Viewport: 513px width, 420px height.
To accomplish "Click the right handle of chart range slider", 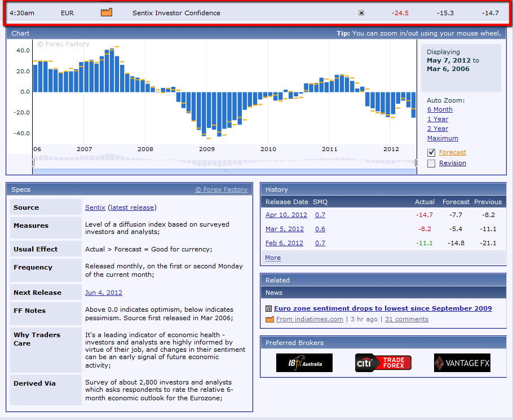I will pyautogui.click(x=416, y=162).
